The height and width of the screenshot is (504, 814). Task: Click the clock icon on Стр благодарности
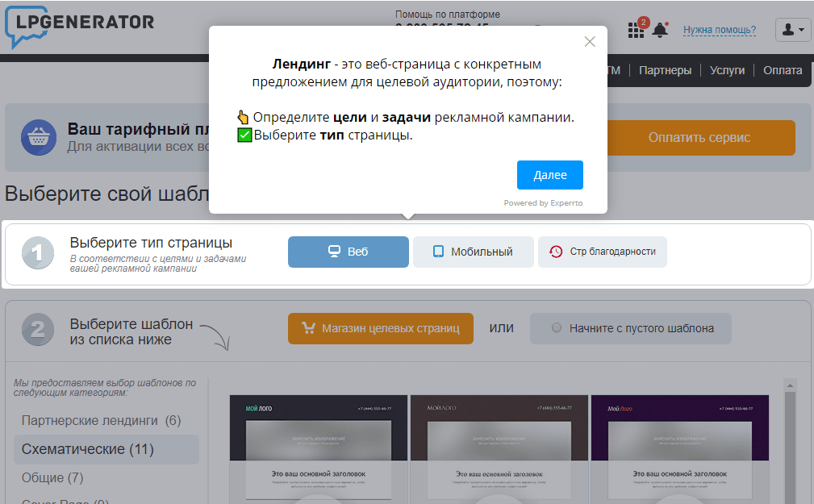555,252
